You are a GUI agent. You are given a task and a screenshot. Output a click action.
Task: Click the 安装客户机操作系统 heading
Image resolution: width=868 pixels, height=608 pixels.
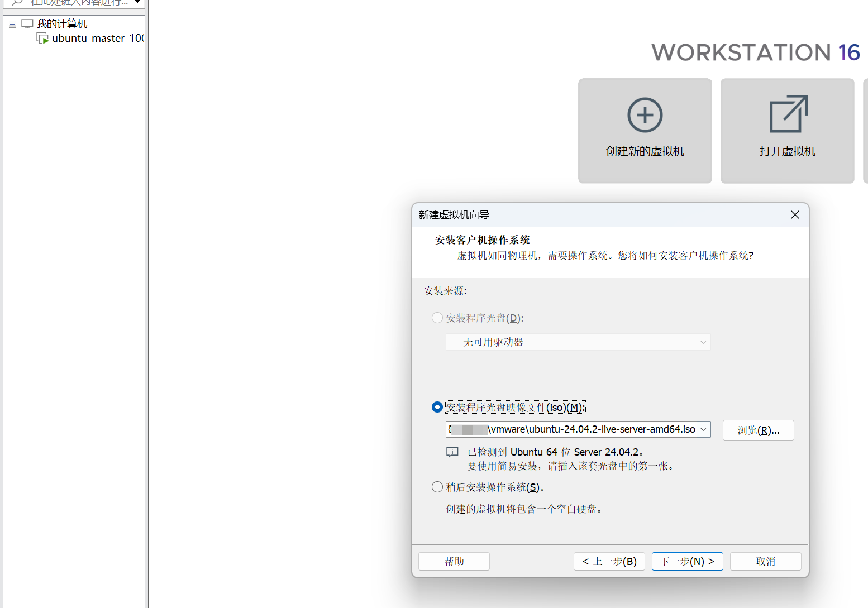483,240
